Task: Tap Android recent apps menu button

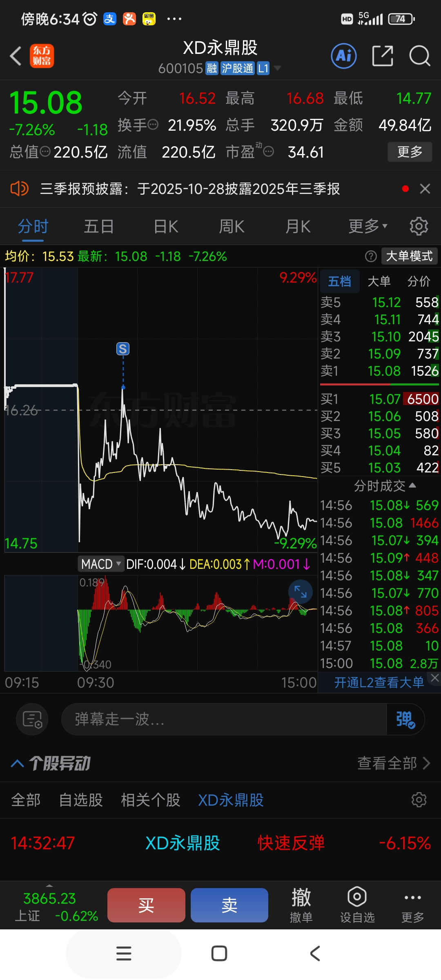Action: (124, 953)
